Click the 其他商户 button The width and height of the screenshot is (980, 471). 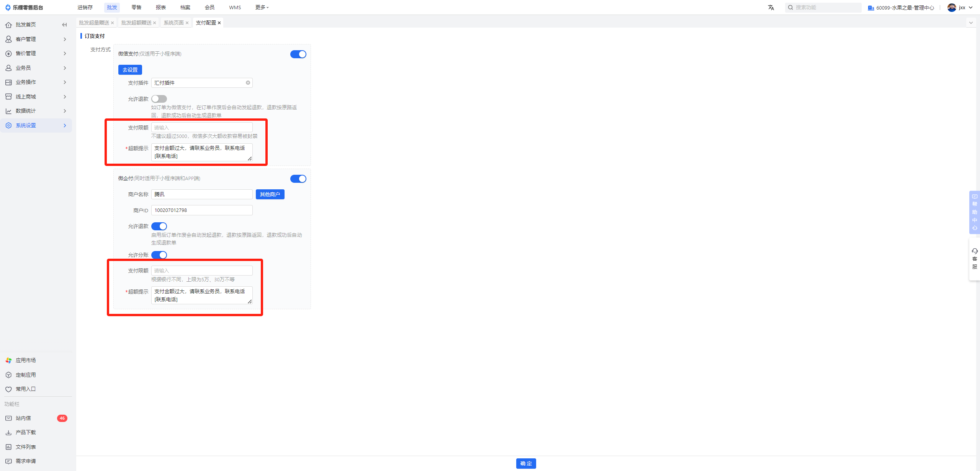270,194
